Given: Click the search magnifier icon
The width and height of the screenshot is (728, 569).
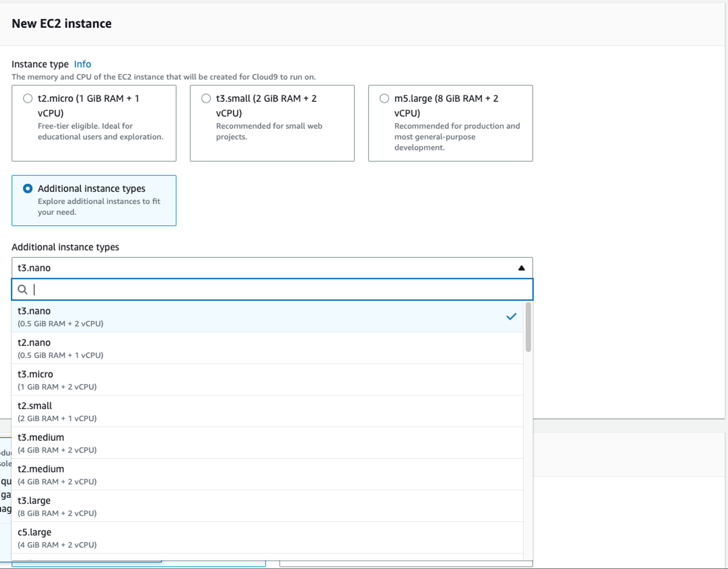Looking at the screenshot, I should pyautogui.click(x=23, y=290).
